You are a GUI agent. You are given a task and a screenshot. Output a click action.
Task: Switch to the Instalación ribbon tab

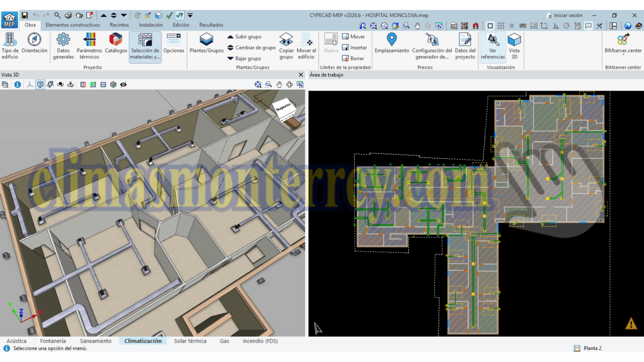tap(151, 25)
